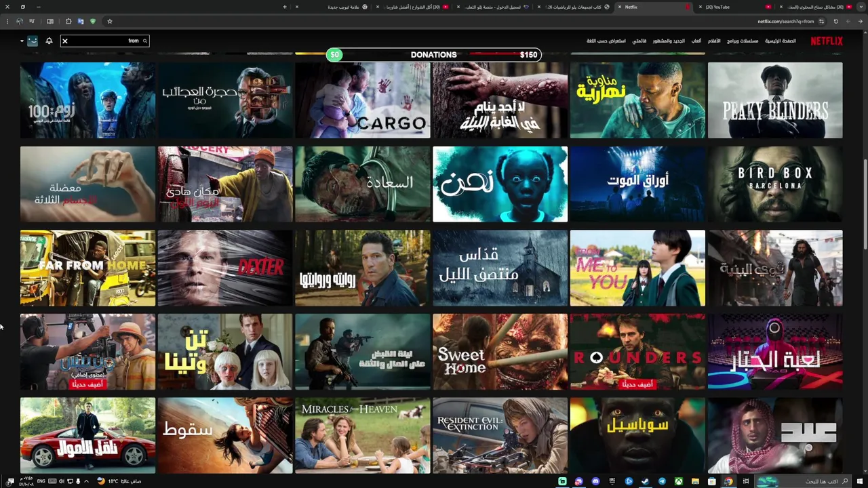Image resolution: width=868 pixels, height=488 pixels.
Task: Clear the search with the X icon
Action: [x=65, y=41]
